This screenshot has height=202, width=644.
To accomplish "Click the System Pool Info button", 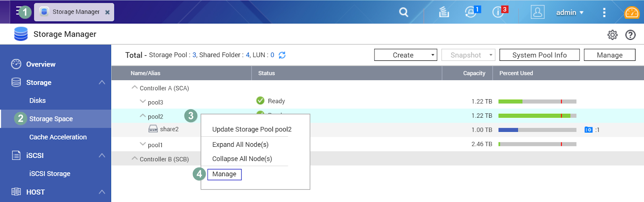I will (x=539, y=55).
